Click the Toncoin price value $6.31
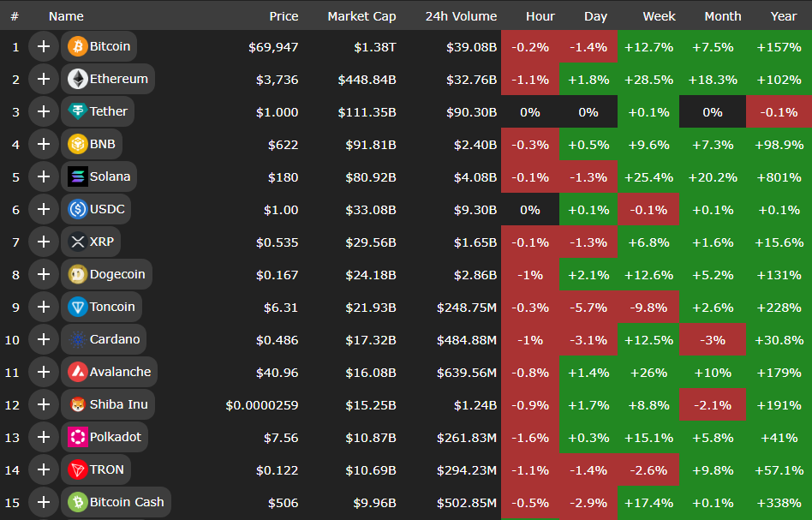Screen dimensions: 812x520 click(x=282, y=307)
